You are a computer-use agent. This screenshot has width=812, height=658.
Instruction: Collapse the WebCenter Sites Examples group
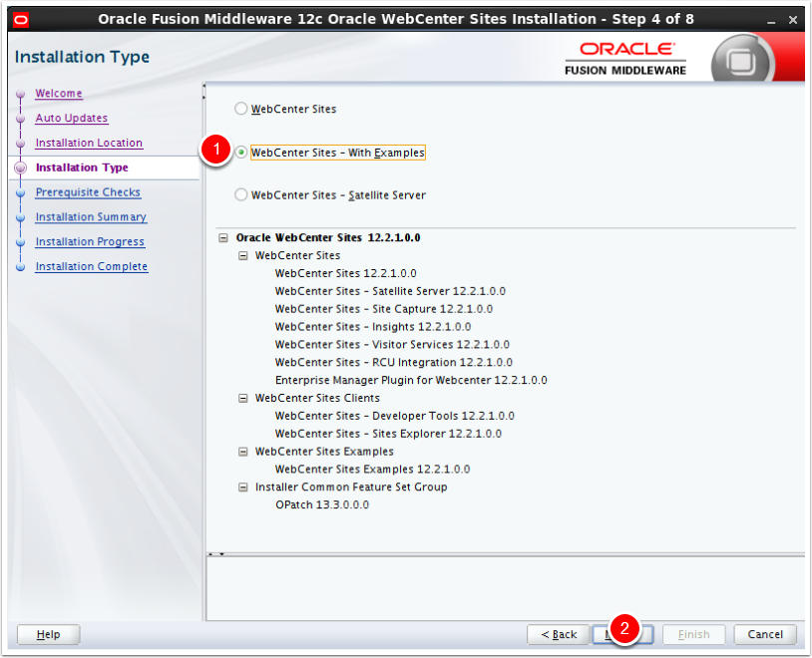pyautogui.click(x=243, y=452)
